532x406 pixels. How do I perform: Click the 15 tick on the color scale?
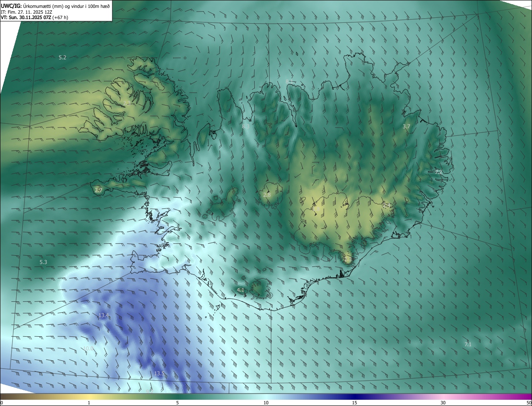tap(355, 403)
